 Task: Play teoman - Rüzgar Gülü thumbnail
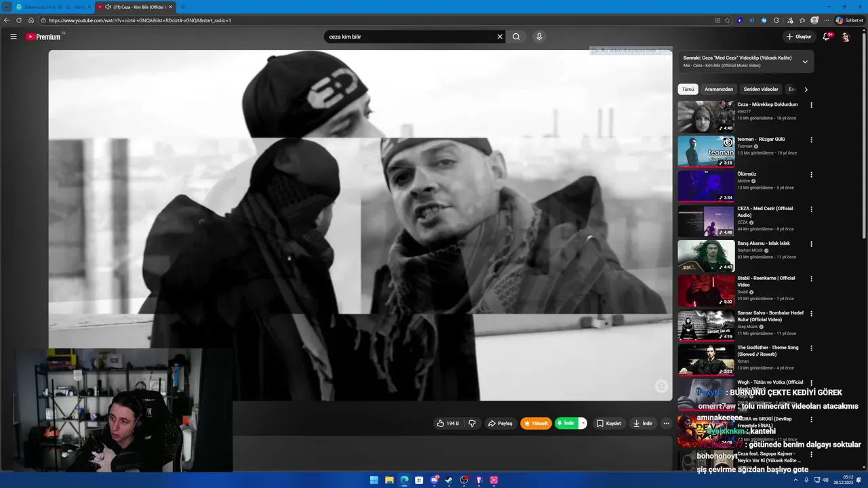tap(706, 151)
